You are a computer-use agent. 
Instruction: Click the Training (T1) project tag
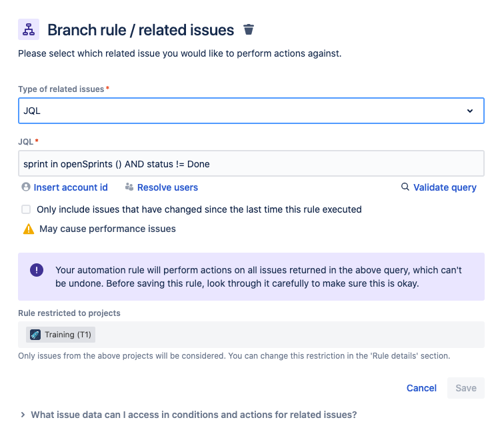61,335
